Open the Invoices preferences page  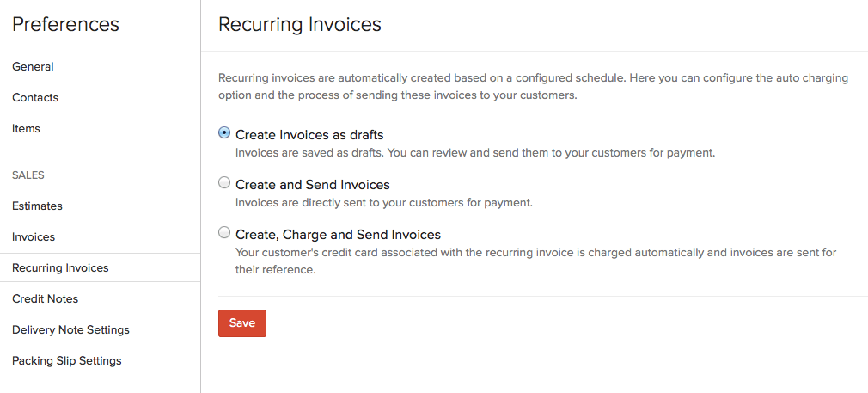coord(34,236)
